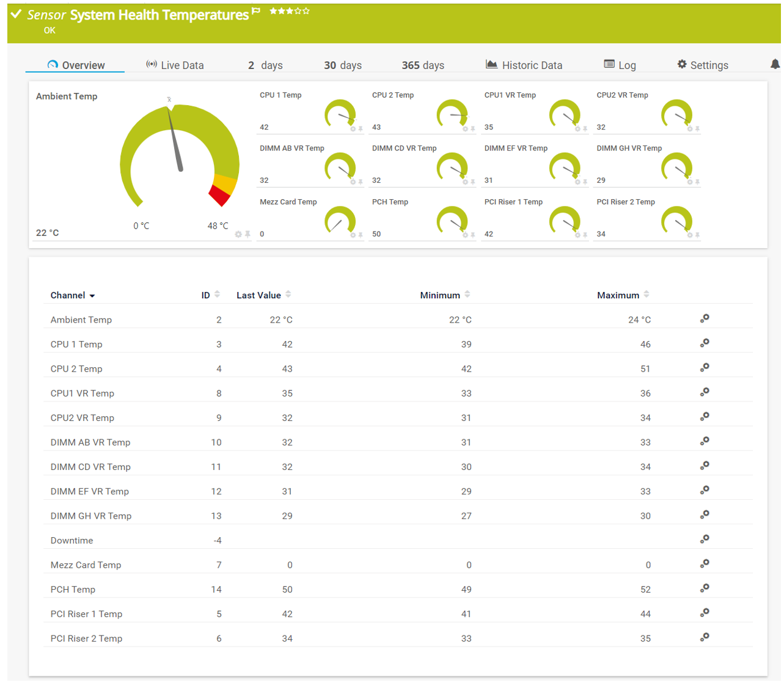The height and width of the screenshot is (685, 784).
Task: Click the priority flag icon beside sensor title
Action: [x=256, y=12]
